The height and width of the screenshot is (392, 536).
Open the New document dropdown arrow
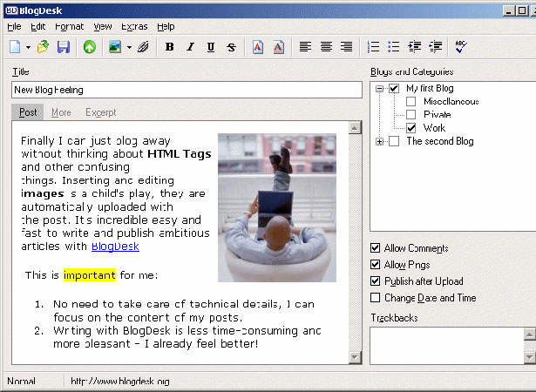point(28,47)
